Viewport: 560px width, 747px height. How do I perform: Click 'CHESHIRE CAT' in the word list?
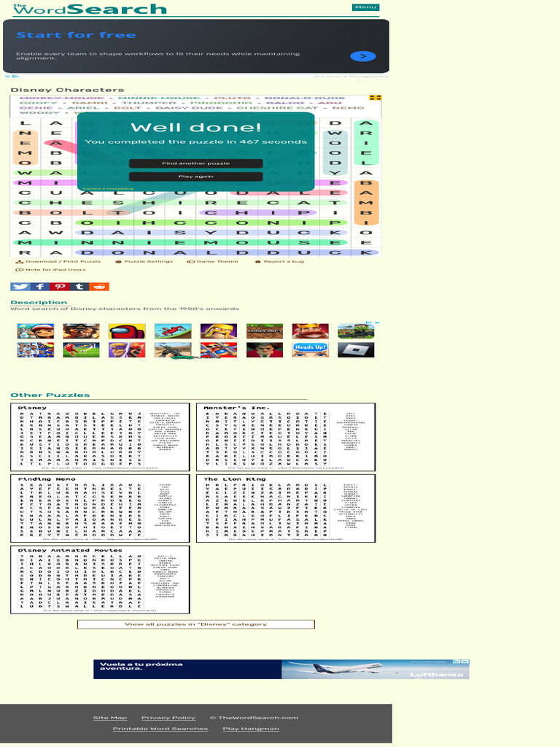coord(277,108)
